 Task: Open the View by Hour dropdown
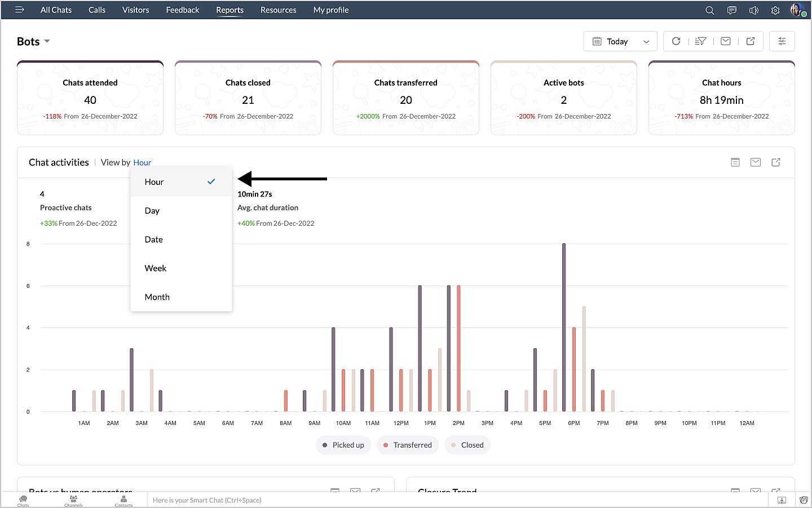[x=142, y=163]
